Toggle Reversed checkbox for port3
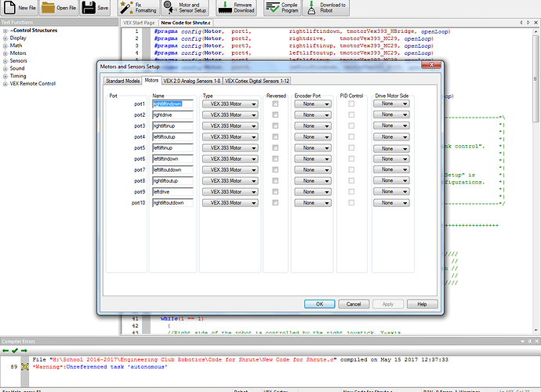 point(275,126)
